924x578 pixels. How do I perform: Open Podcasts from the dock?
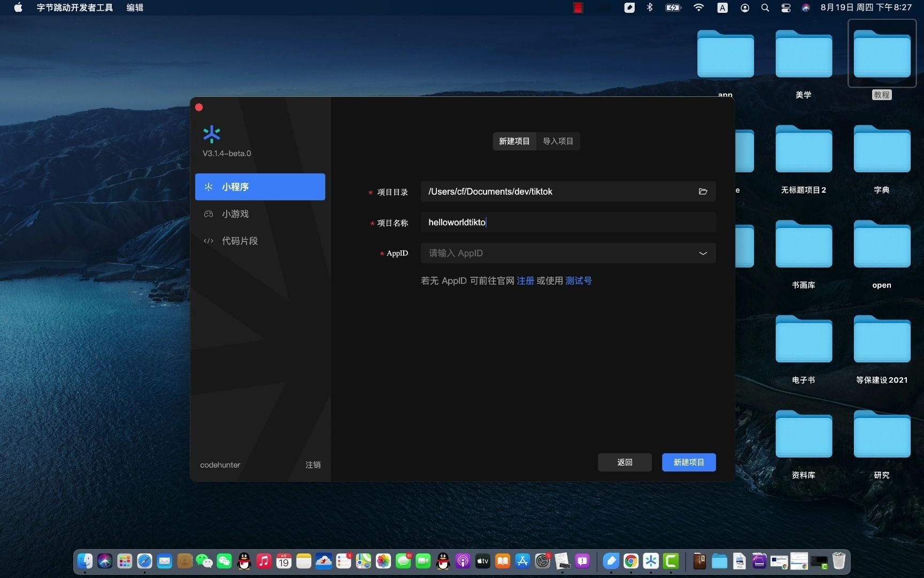463,561
